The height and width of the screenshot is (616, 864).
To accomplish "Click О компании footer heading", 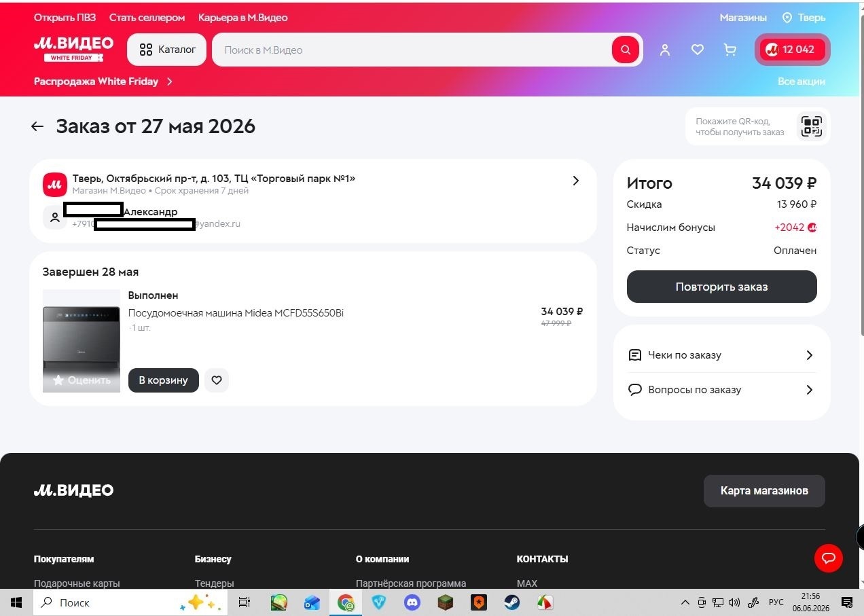I will pyautogui.click(x=382, y=559).
